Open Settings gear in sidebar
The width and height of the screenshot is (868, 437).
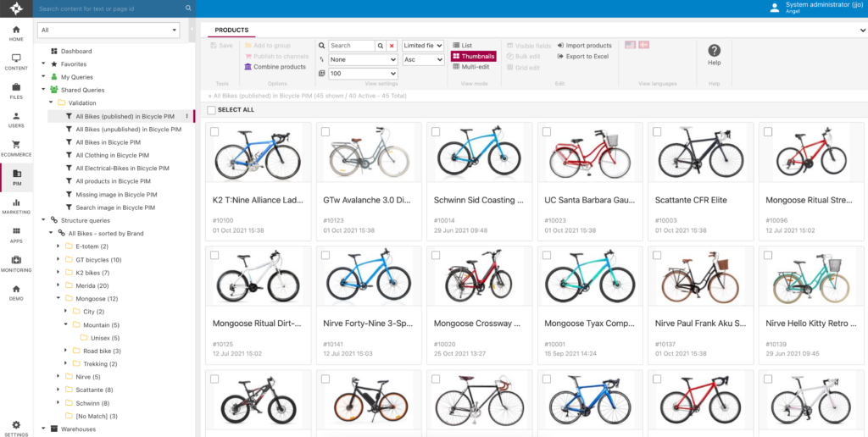point(16,429)
